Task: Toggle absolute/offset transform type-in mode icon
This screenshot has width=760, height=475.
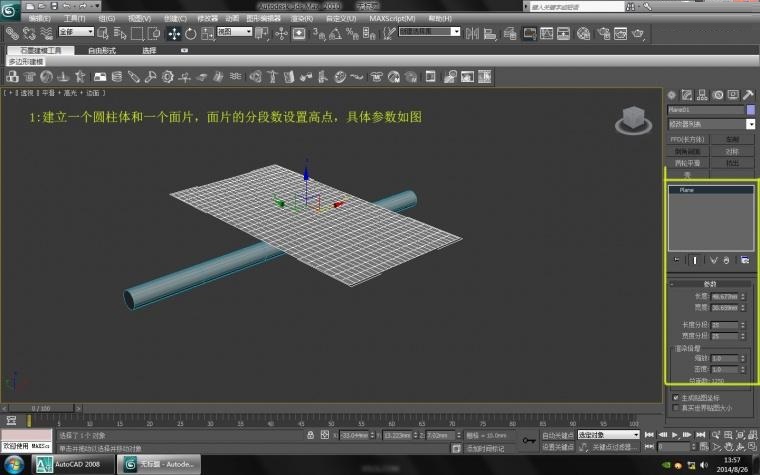Action: click(x=325, y=435)
